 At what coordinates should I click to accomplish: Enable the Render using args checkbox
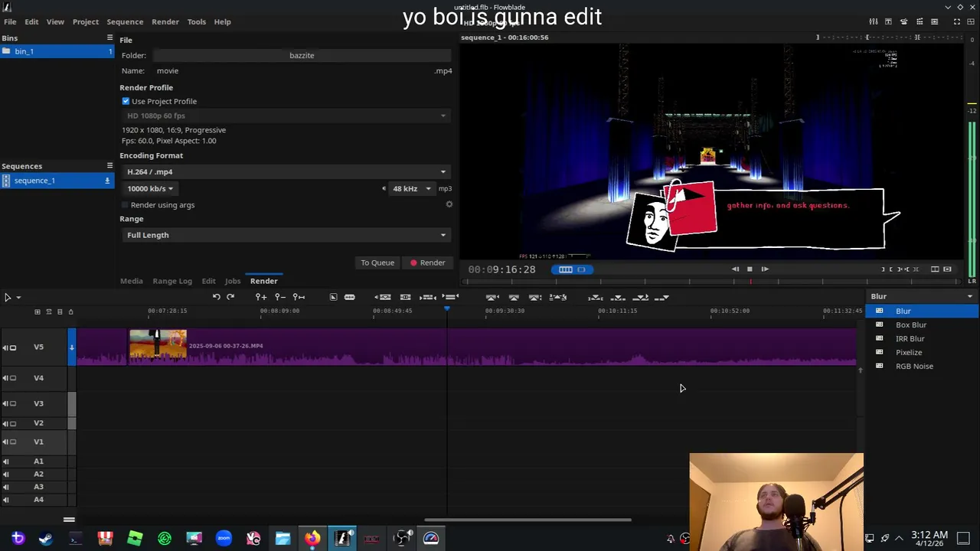(126, 205)
